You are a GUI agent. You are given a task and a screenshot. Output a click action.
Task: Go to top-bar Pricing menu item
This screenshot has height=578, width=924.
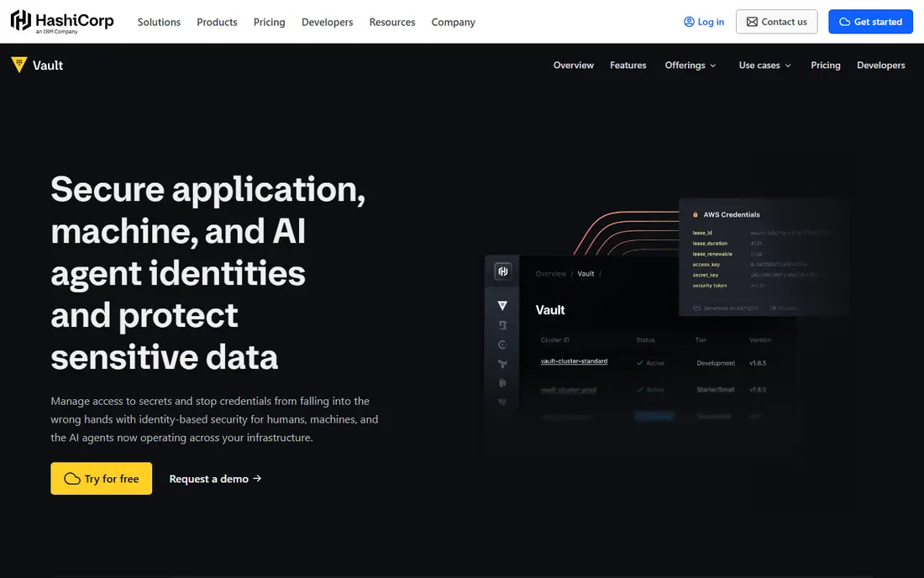(270, 22)
